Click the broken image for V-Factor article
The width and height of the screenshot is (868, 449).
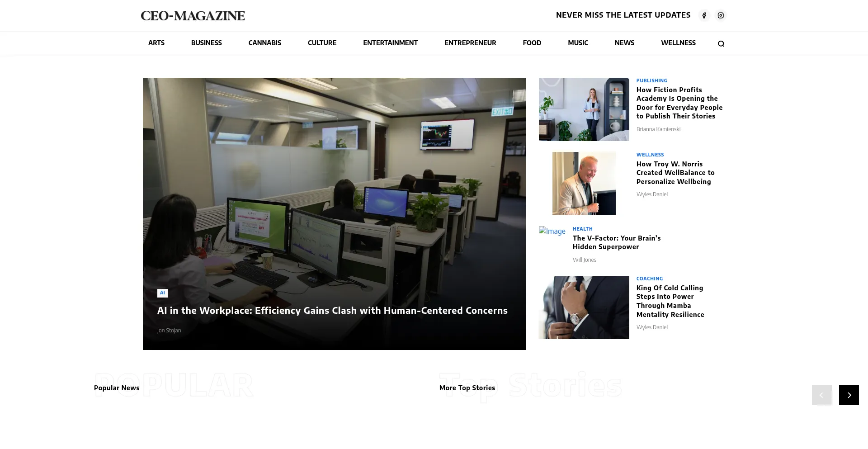point(552,231)
